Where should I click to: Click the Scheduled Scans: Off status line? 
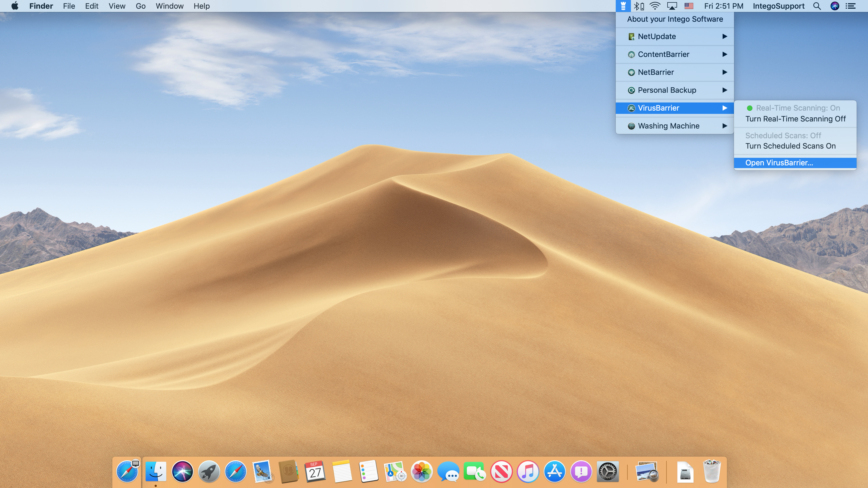click(795, 136)
